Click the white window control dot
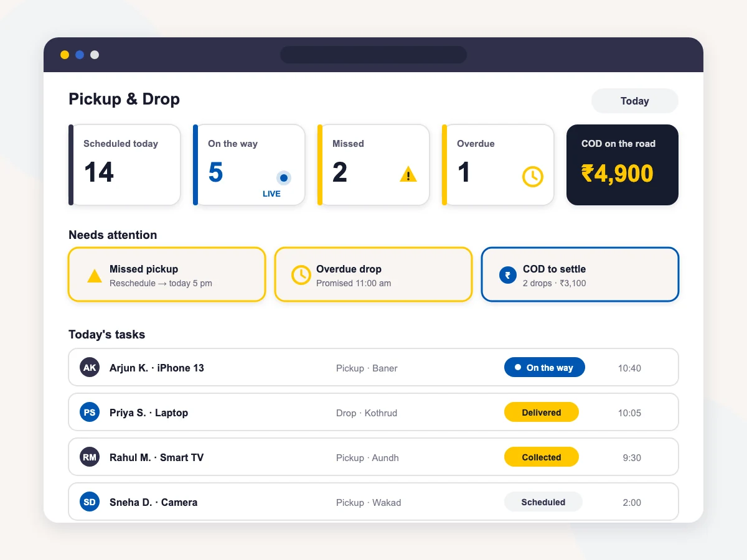The image size is (747, 560). [95, 55]
